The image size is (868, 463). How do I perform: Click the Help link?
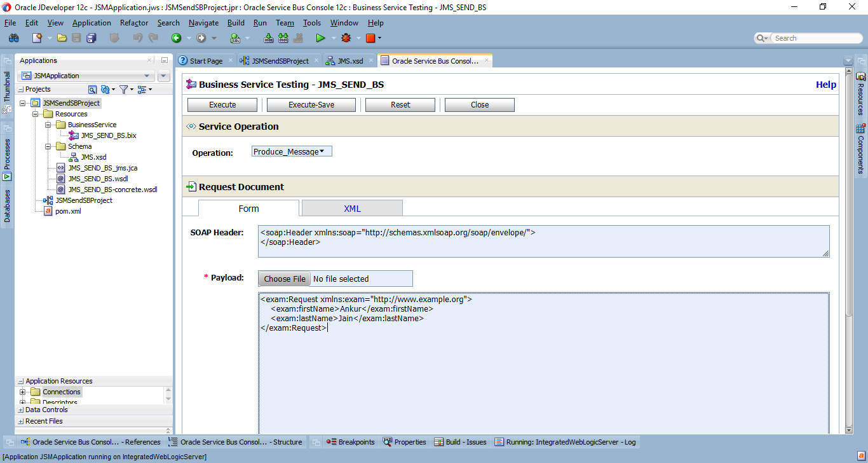click(825, 84)
